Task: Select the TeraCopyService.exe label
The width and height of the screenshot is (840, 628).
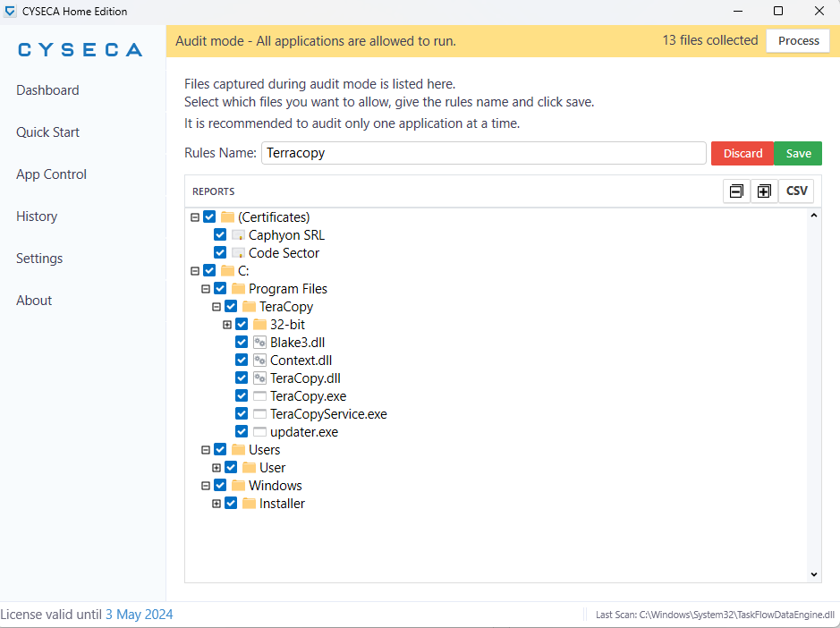Action: point(328,414)
